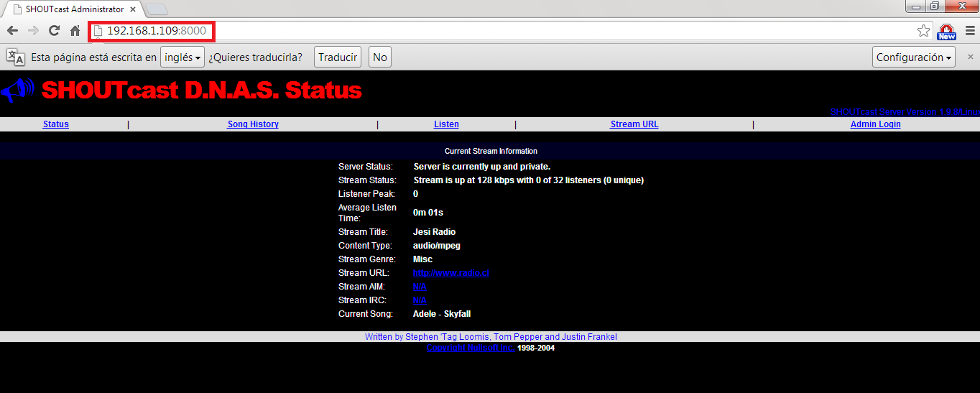The image size is (980, 393).
Task: Go to the Admin Login link
Action: (875, 124)
